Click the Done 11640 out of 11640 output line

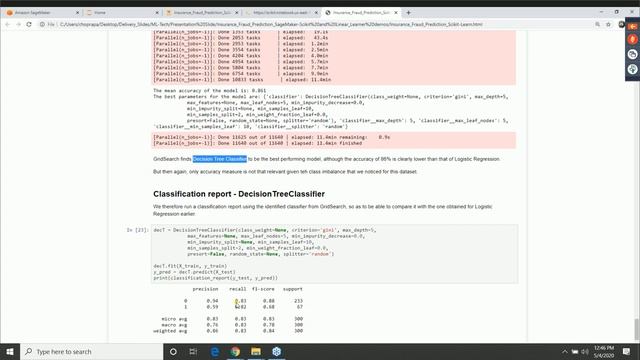(x=258, y=143)
